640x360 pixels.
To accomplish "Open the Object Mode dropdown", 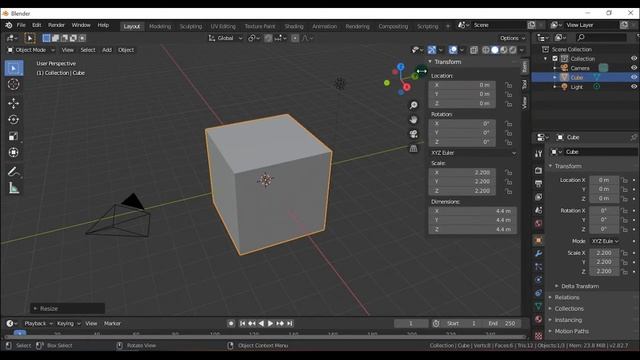I will pyautogui.click(x=31, y=50).
